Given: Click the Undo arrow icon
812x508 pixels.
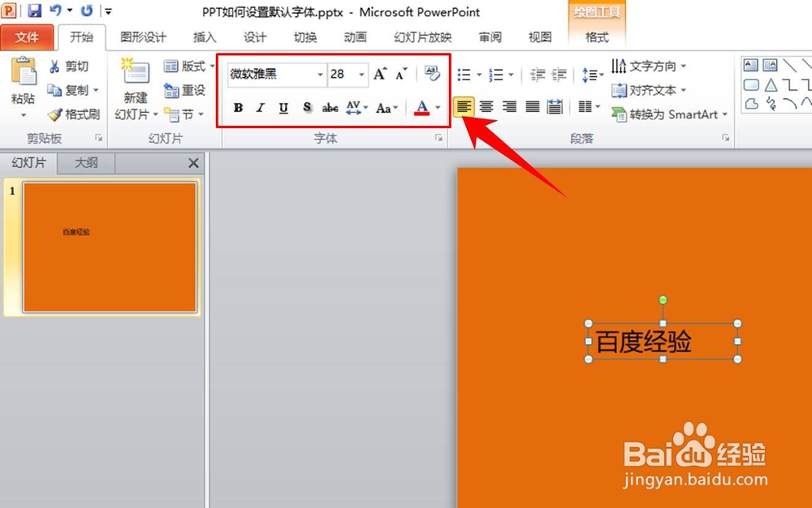Looking at the screenshot, I should [x=55, y=11].
